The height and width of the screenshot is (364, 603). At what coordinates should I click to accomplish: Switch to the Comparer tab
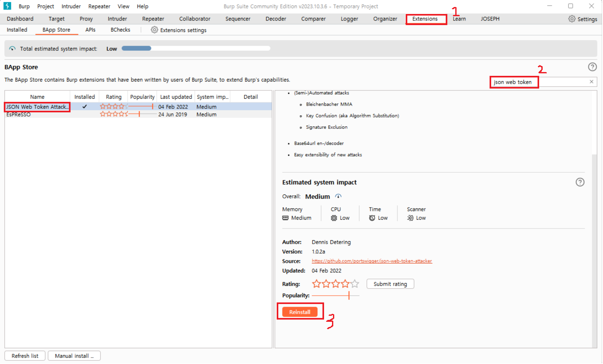click(313, 19)
